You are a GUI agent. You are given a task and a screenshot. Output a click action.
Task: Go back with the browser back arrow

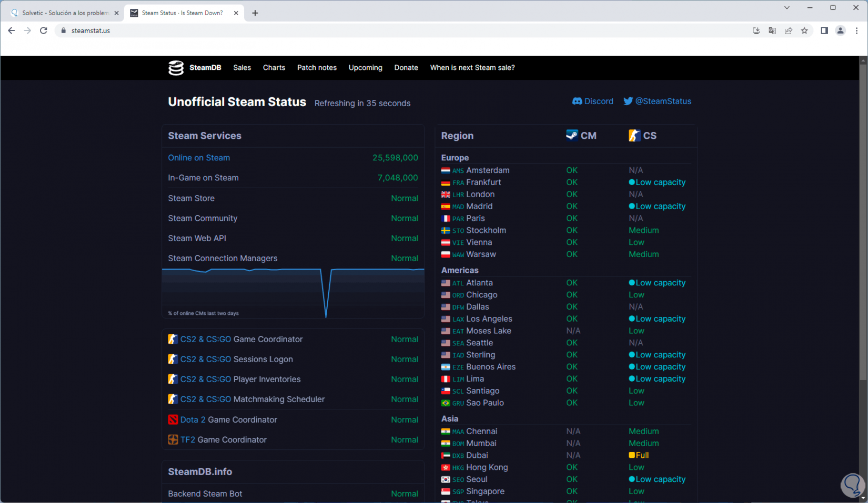pos(12,30)
